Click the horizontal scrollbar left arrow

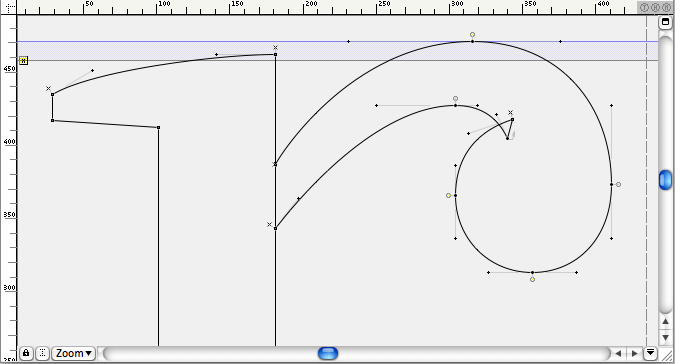(x=618, y=354)
